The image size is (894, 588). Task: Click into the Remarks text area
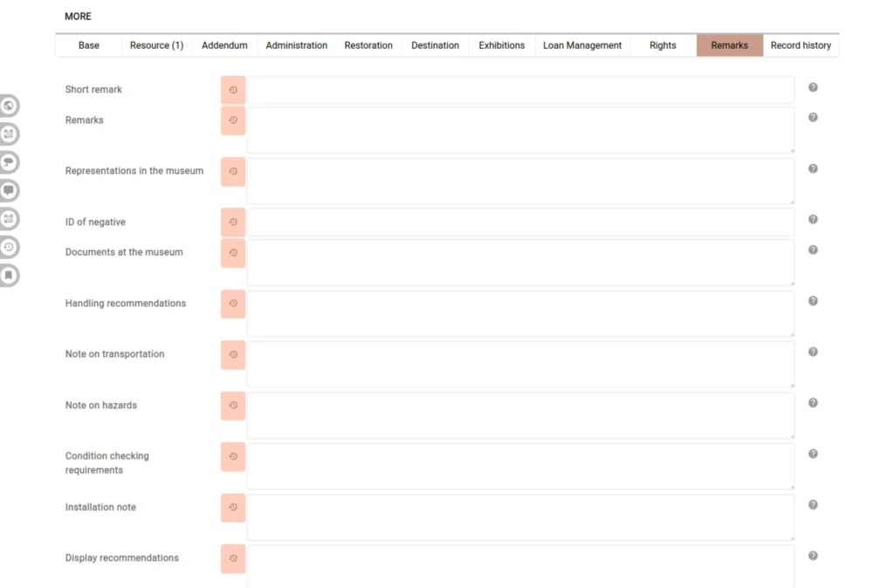click(x=520, y=130)
